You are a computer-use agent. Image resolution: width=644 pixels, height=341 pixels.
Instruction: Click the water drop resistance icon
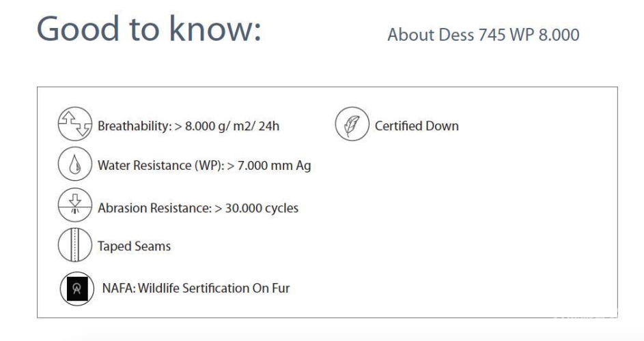tap(74, 164)
